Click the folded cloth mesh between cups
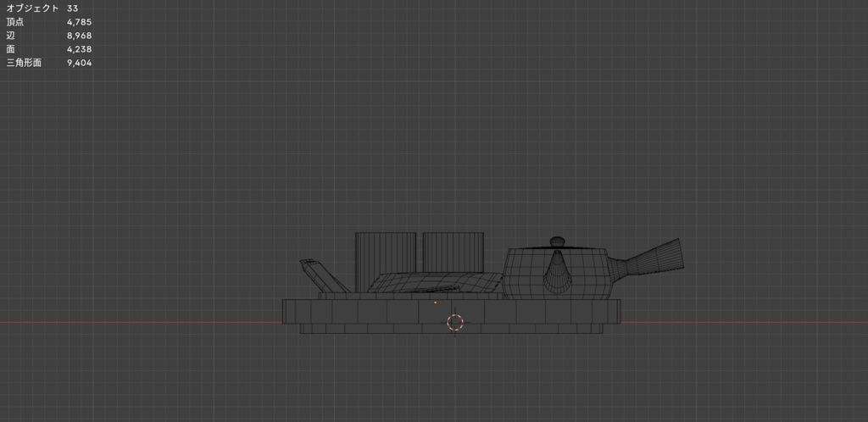The image size is (868, 422). pyautogui.click(x=435, y=282)
